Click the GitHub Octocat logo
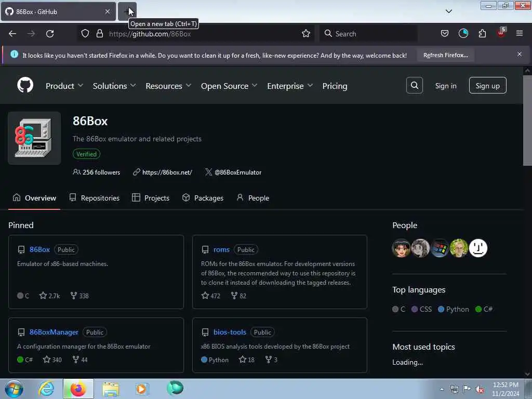The image size is (532, 399). click(25, 85)
